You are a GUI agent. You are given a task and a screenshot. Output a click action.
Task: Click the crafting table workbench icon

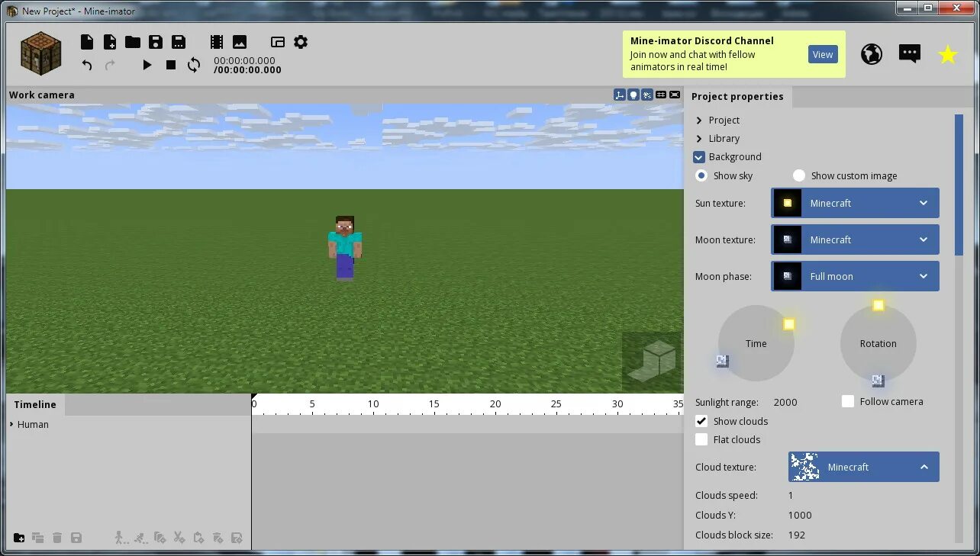(40, 53)
